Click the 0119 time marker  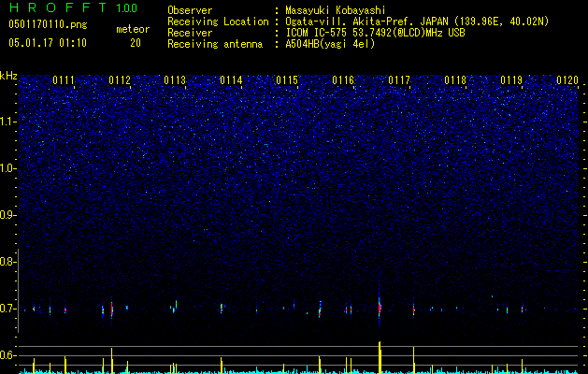511,80
